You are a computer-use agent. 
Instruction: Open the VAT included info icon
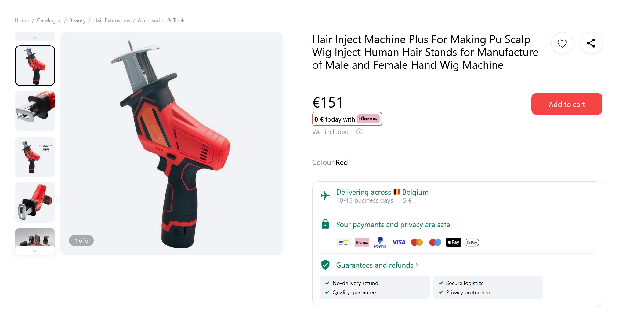359,132
